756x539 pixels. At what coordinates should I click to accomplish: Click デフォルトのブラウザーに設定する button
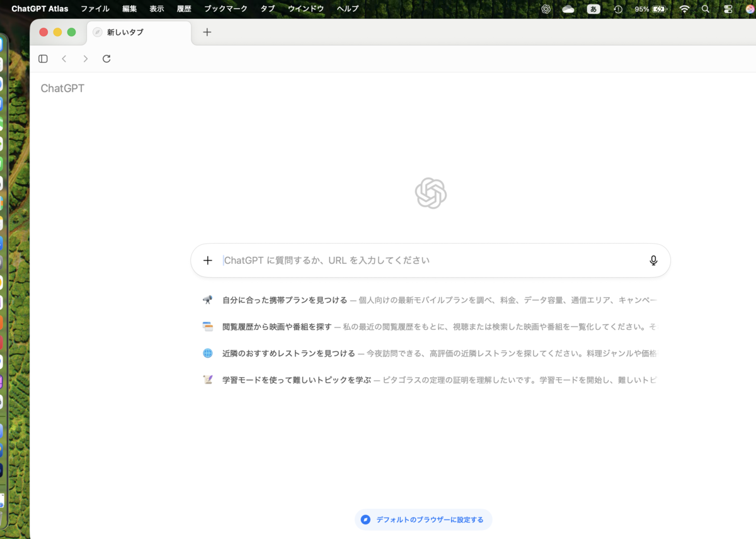pos(423,519)
